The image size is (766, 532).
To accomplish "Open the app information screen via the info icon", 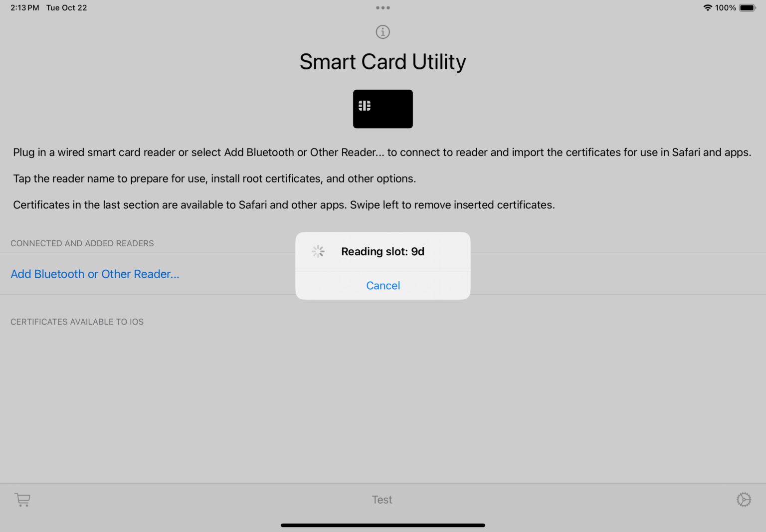I will tap(383, 31).
